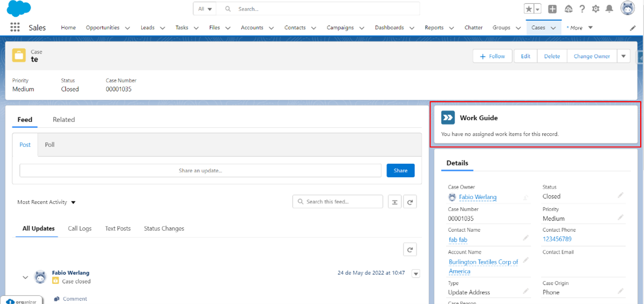Viewport: 644px width, 304px height.
Task: Switch to the Related tab
Action: tap(64, 120)
